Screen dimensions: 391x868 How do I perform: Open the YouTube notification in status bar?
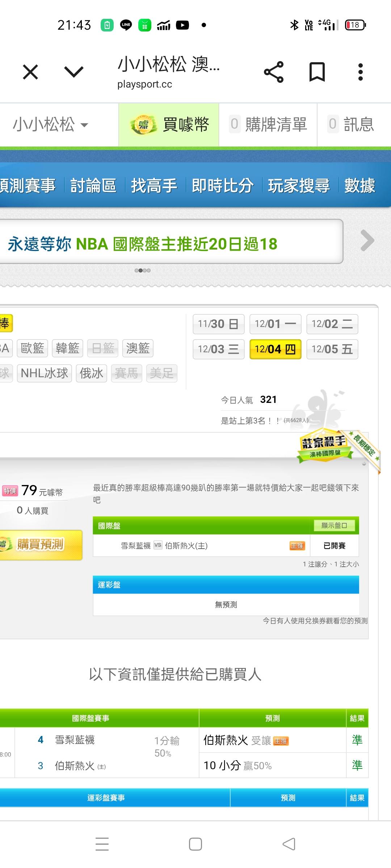(x=182, y=25)
